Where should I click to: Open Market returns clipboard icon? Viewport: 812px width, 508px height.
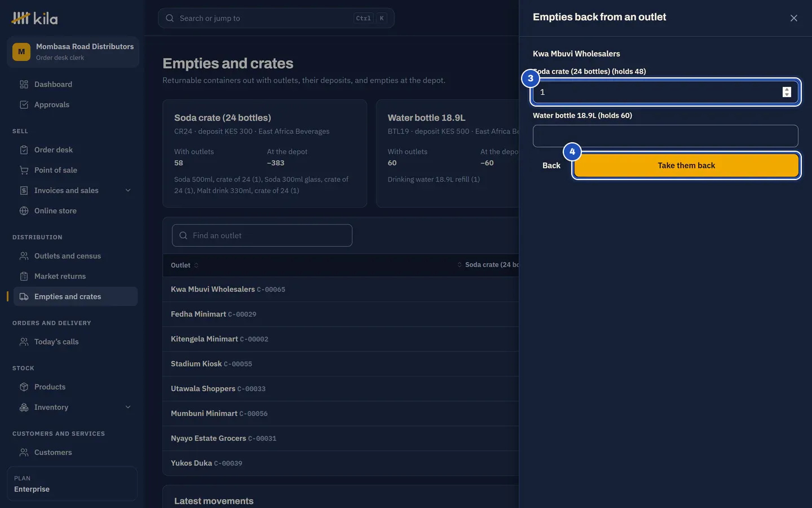(24, 277)
